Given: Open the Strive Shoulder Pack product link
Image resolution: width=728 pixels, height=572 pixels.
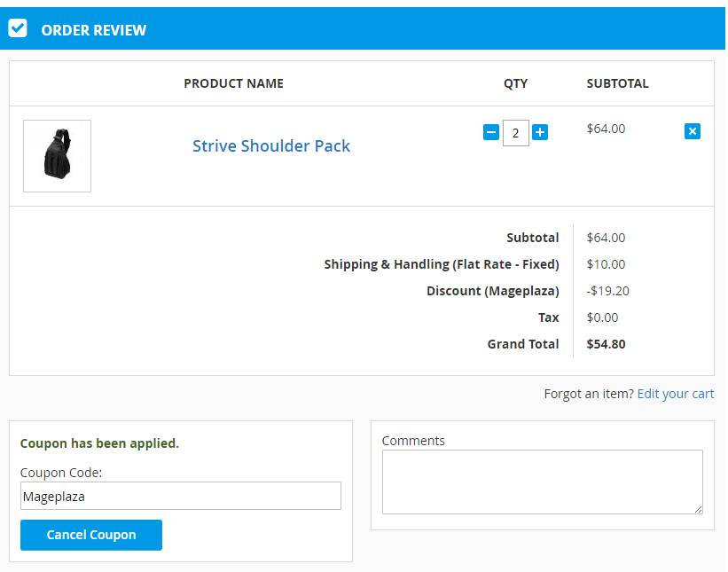Looking at the screenshot, I should (271, 146).
